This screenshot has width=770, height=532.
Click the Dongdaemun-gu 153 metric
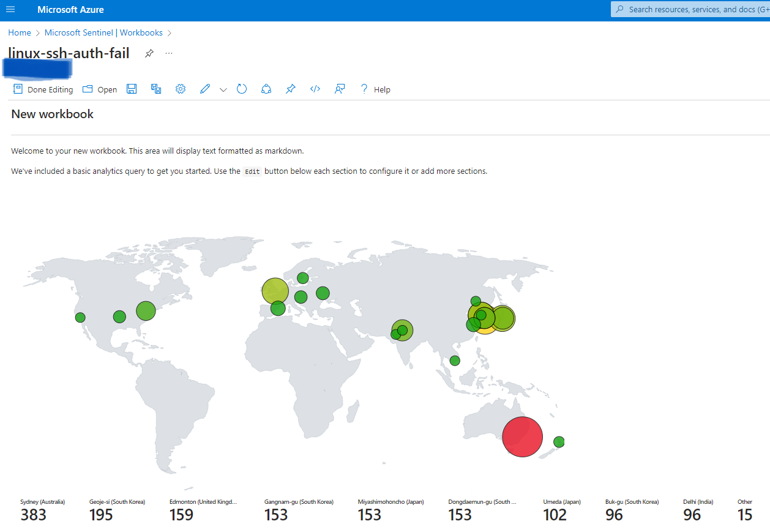pos(482,510)
